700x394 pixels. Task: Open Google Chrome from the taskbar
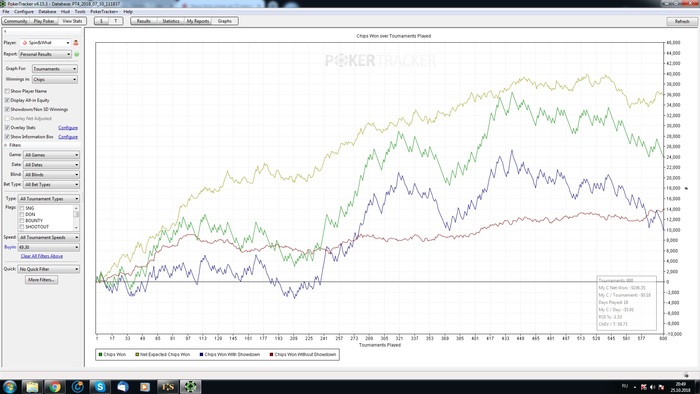point(55,386)
